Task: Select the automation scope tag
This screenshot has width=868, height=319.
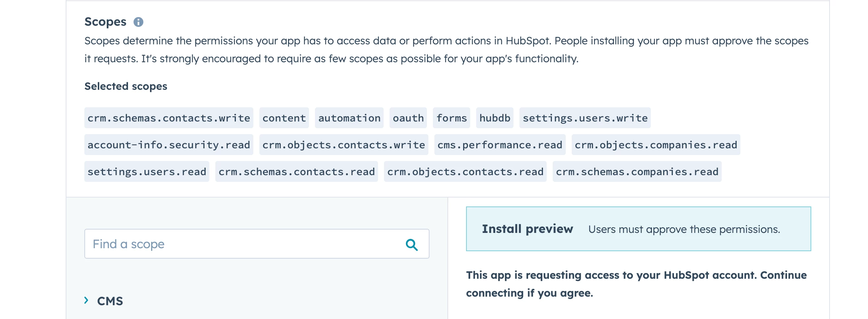Action: click(x=349, y=118)
